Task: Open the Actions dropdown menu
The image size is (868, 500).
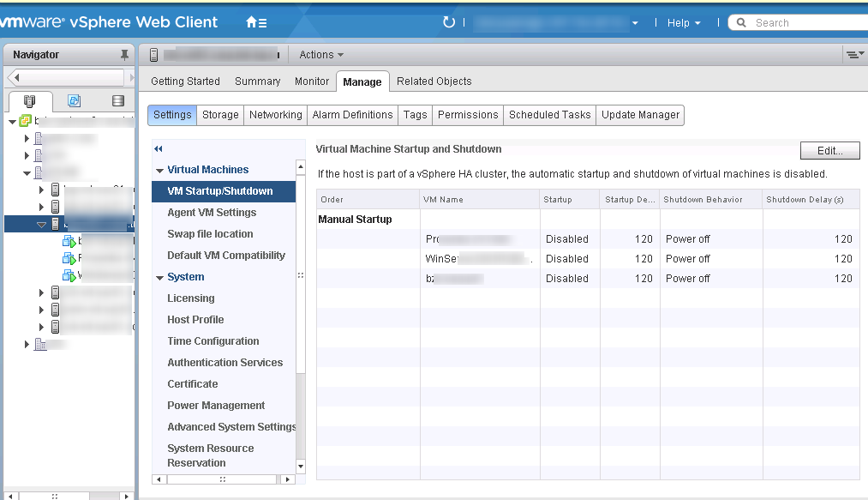Action: [x=321, y=54]
